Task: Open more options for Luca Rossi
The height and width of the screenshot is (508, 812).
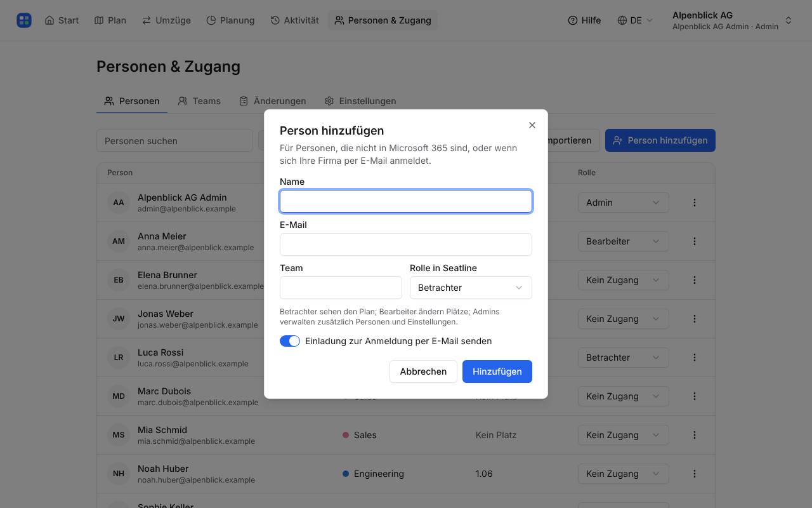Action: (695, 358)
